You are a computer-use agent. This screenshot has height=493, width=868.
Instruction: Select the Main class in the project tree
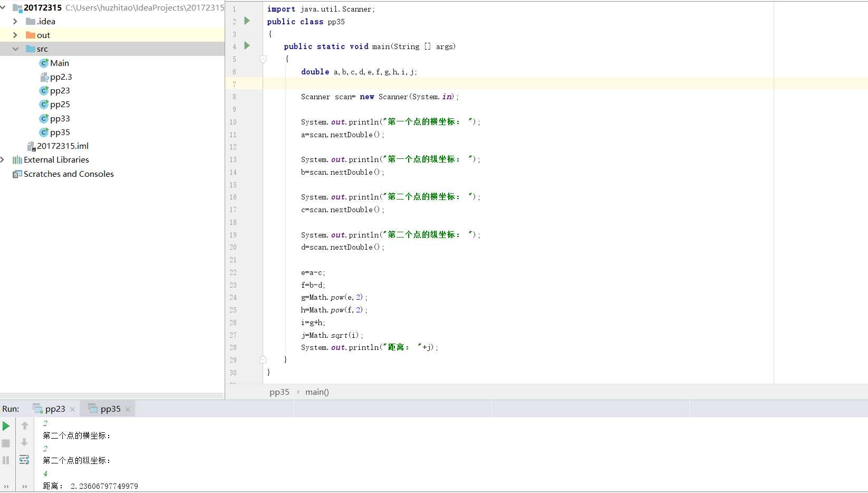click(60, 63)
